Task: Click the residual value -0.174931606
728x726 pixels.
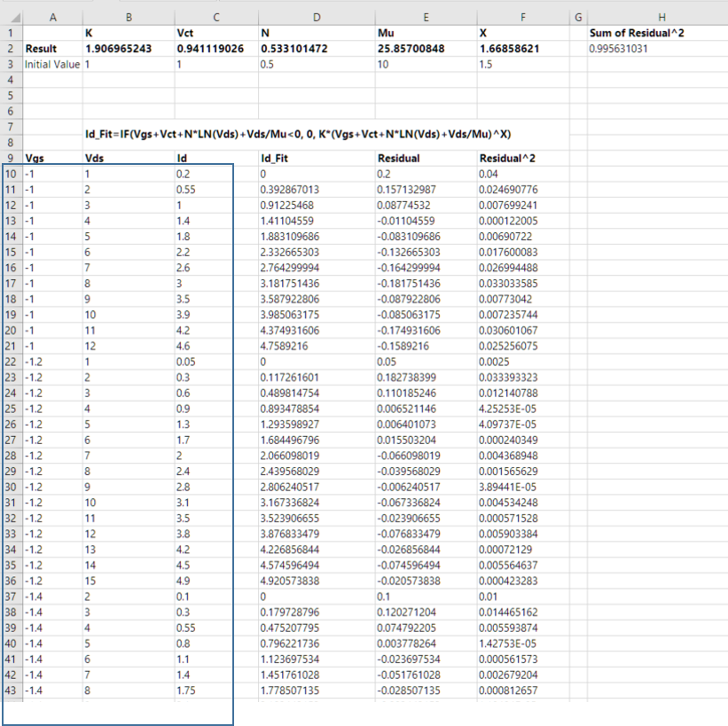Action: coord(426,331)
